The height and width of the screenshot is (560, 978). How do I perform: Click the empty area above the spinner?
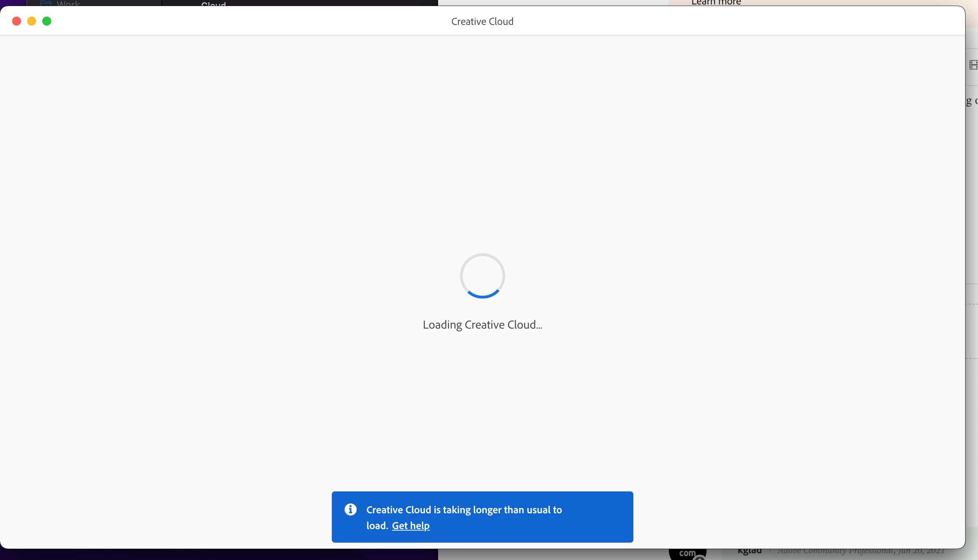(482, 154)
